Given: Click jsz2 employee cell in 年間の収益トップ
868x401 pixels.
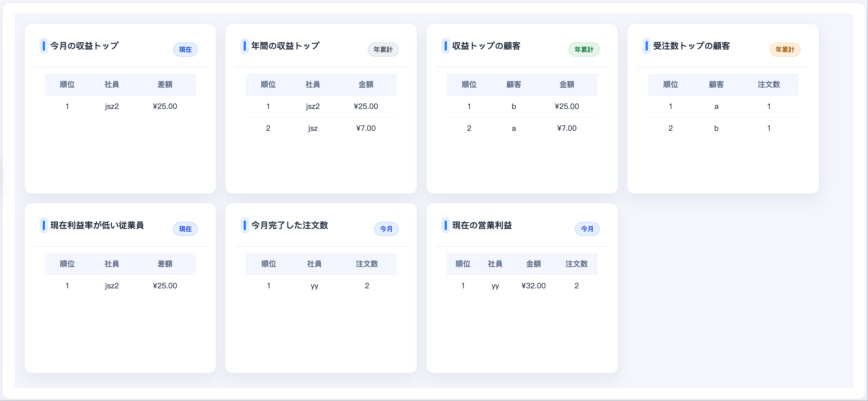Looking at the screenshot, I should coord(312,107).
